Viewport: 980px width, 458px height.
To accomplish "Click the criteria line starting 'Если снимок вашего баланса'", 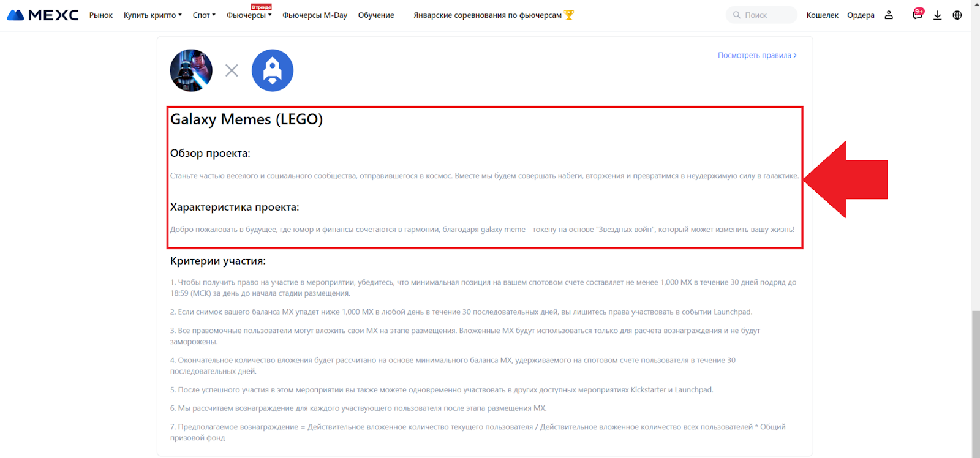I will pyautogui.click(x=461, y=312).
